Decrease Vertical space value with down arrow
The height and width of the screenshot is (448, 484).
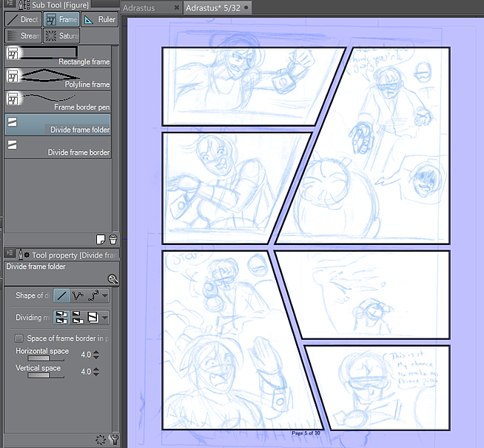96,374
